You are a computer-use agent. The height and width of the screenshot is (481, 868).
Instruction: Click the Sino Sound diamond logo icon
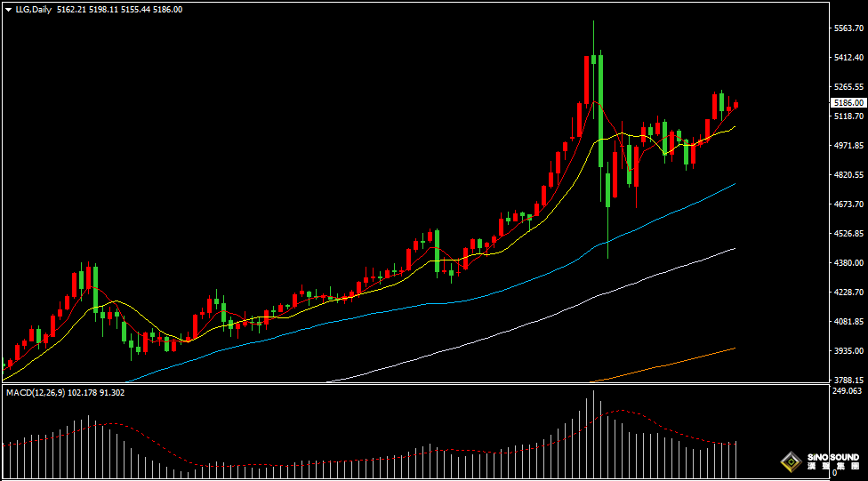tap(789, 461)
